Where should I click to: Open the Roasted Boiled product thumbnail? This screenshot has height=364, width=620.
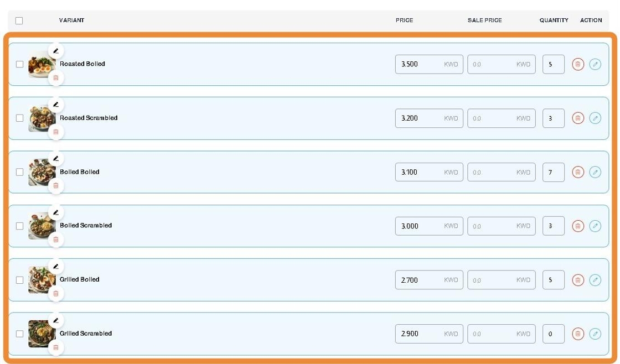(x=42, y=64)
